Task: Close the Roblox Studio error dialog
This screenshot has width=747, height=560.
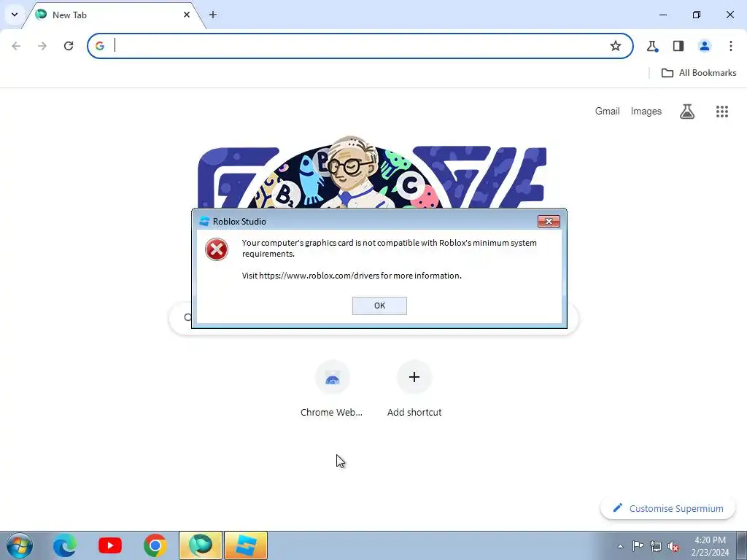Action: pyautogui.click(x=549, y=221)
